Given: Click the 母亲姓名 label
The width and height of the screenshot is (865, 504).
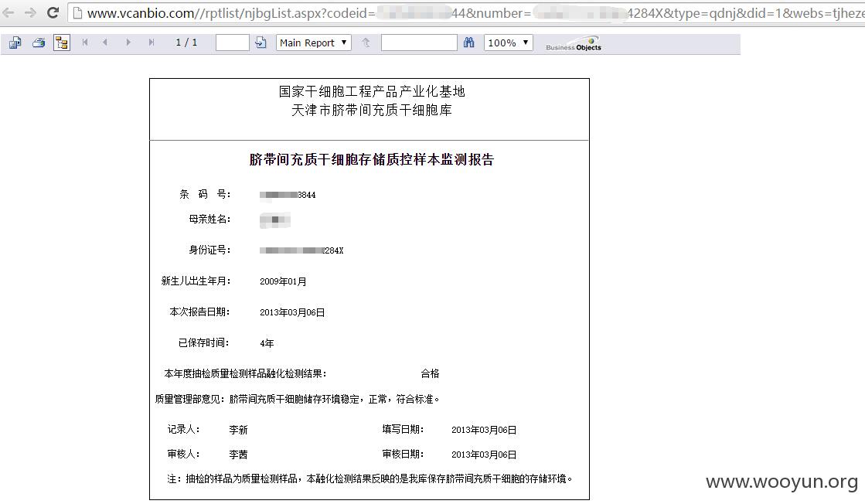Looking at the screenshot, I should (x=209, y=220).
